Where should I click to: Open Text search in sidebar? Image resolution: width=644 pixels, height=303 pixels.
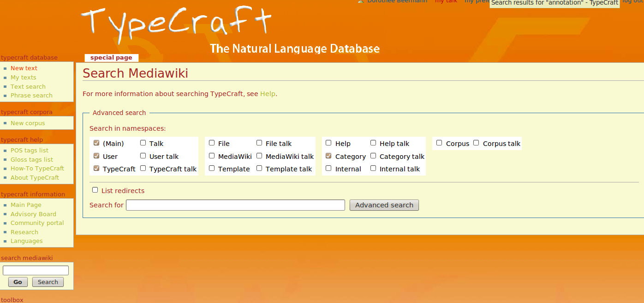(x=28, y=87)
